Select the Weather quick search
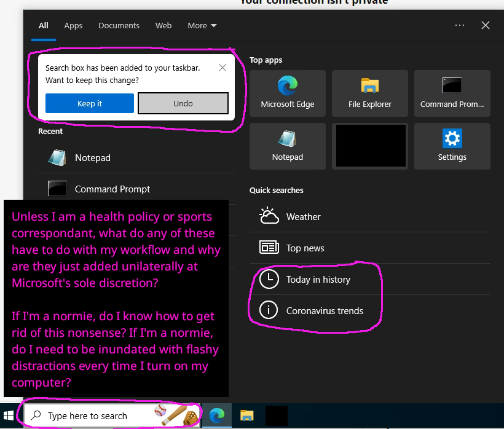 tap(369, 216)
